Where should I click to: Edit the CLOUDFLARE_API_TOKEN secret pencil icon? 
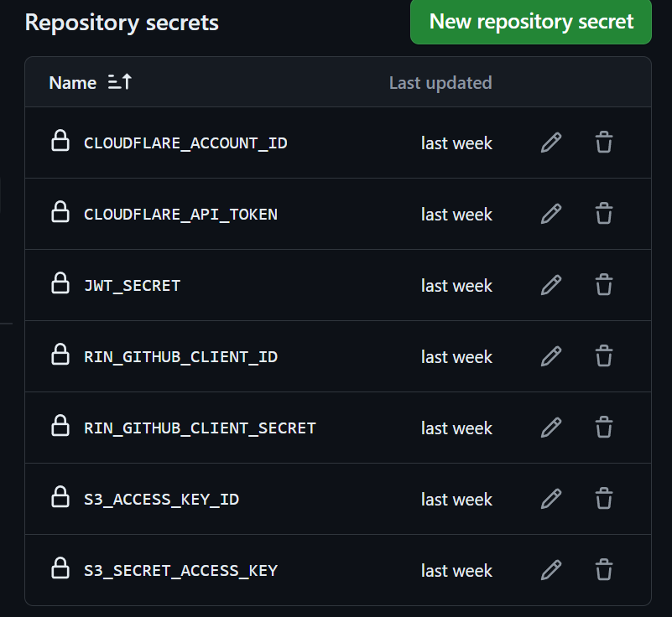pos(550,214)
